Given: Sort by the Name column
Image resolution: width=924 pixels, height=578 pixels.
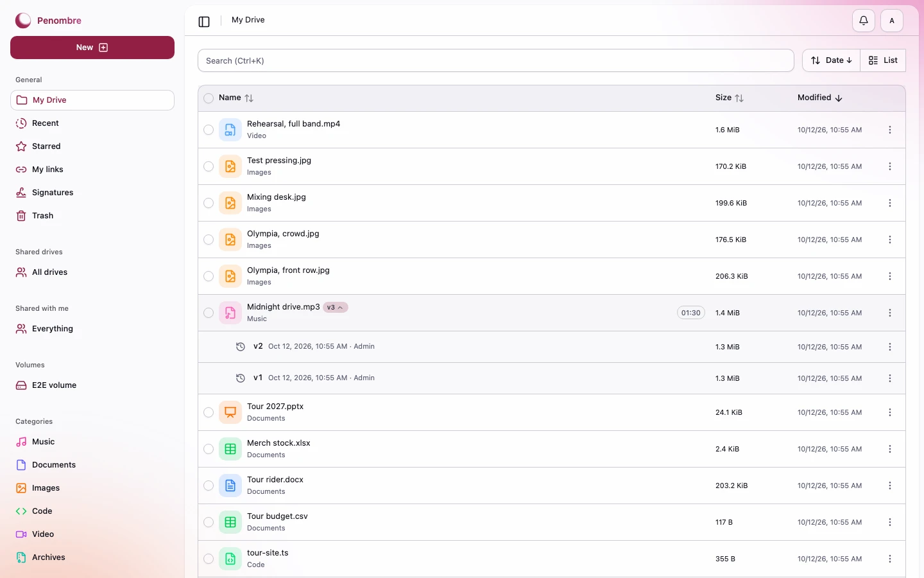Looking at the screenshot, I should tap(236, 98).
